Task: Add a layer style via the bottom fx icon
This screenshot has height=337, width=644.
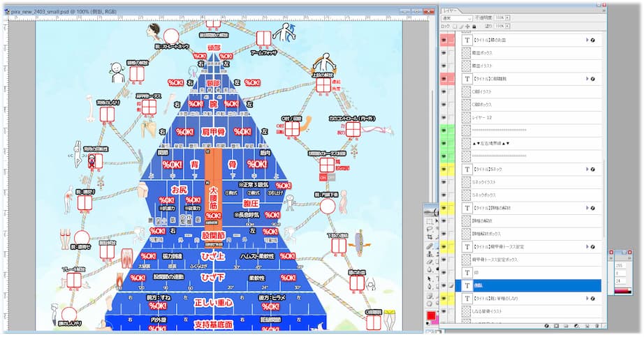Action: tap(546, 326)
